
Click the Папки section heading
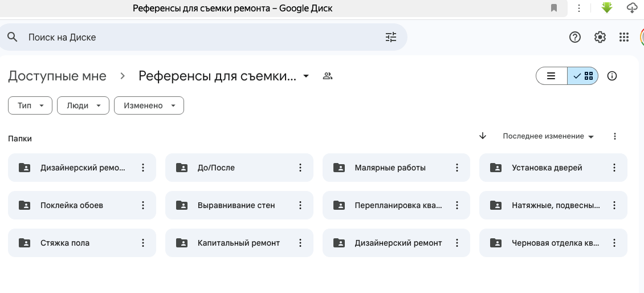tap(20, 139)
